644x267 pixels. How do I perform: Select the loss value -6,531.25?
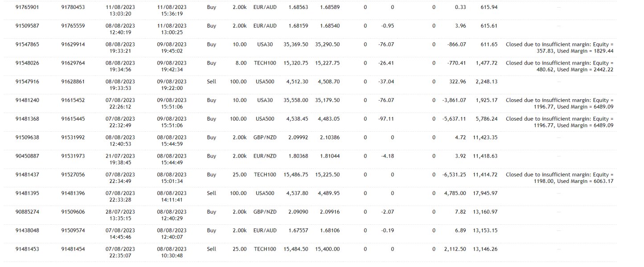454,175
